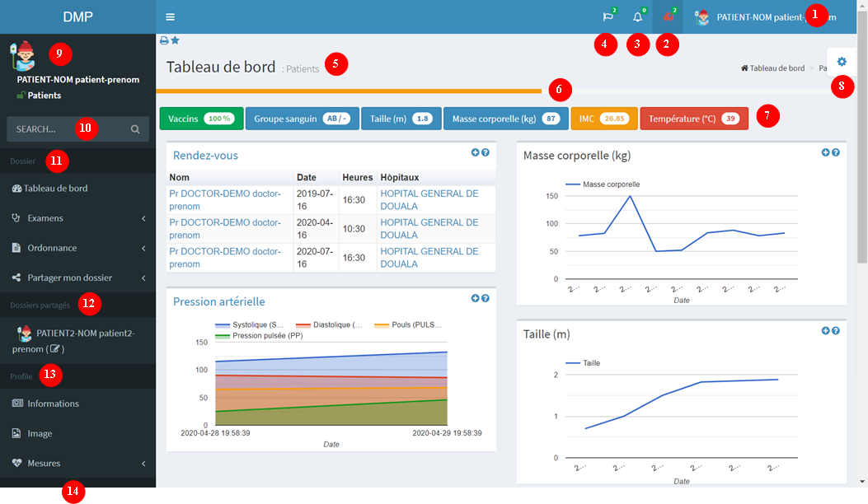Screen dimensions: 868x504
Task: Open the doctor link for the 2020-07-16 appointment
Action: (225, 257)
